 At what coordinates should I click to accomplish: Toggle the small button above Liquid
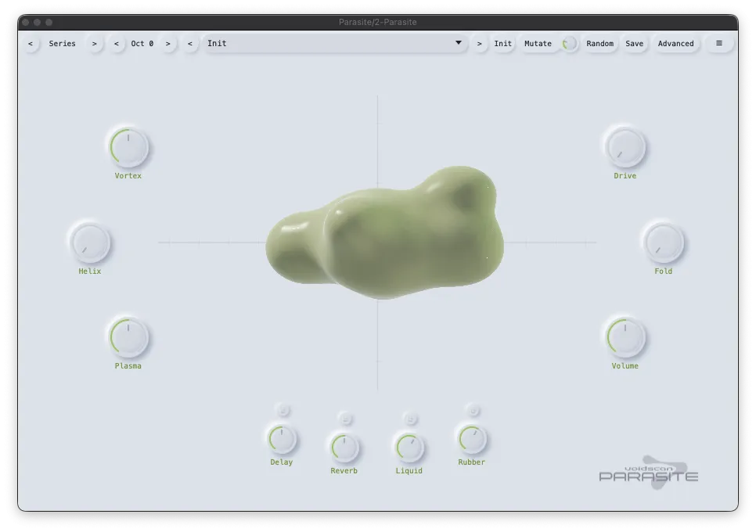pos(410,419)
